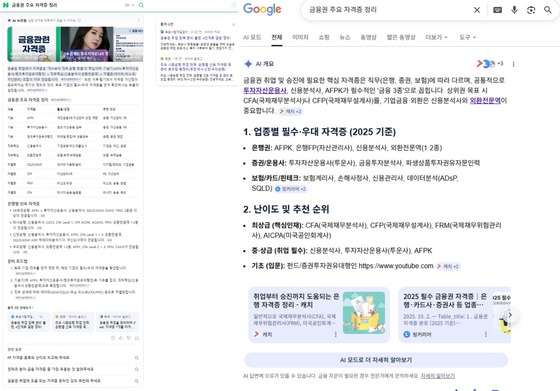The image size is (560, 391).
Task: Follow the 외환전문역 link
Action: click(x=485, y=101)
